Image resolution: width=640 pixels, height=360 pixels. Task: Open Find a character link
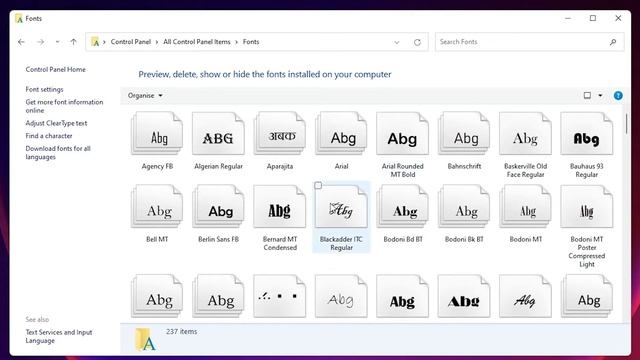pos(49,136)
